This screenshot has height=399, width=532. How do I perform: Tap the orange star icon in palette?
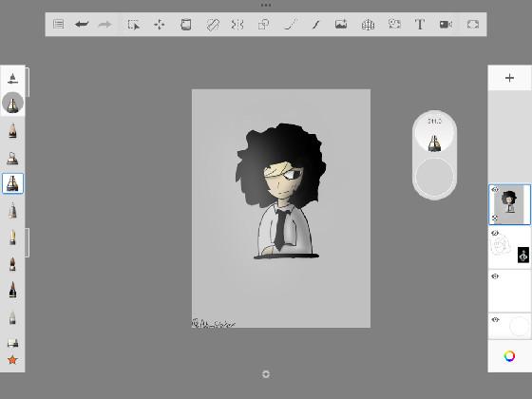12,360
